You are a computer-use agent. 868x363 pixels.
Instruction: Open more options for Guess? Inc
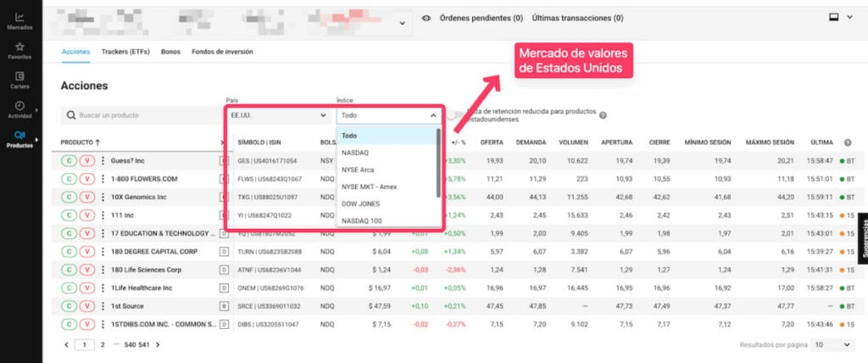click(x=103, y=160)
